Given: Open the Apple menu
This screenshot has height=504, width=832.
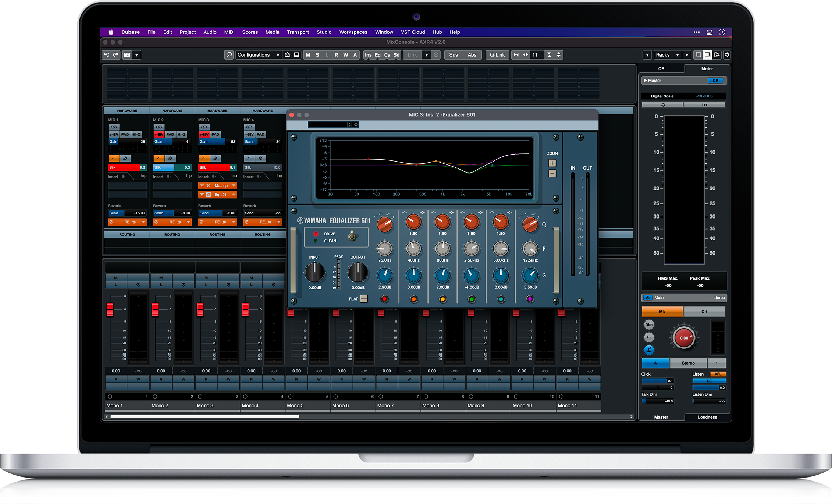Looking at the screenshot, I should (x=110, y=32).
